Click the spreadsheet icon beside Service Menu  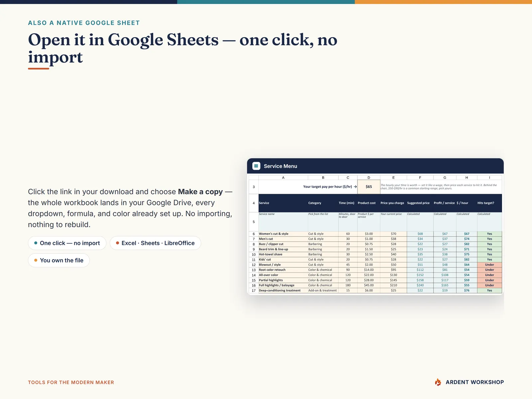click(256, 166)
